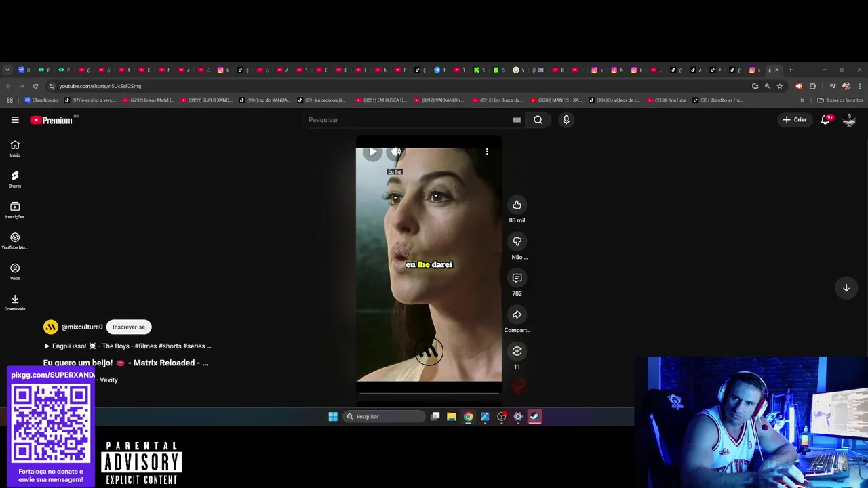The image size is (868, 488).
Task: Open the @mixculture0 channel avatar
Action: tap(51, 327)
